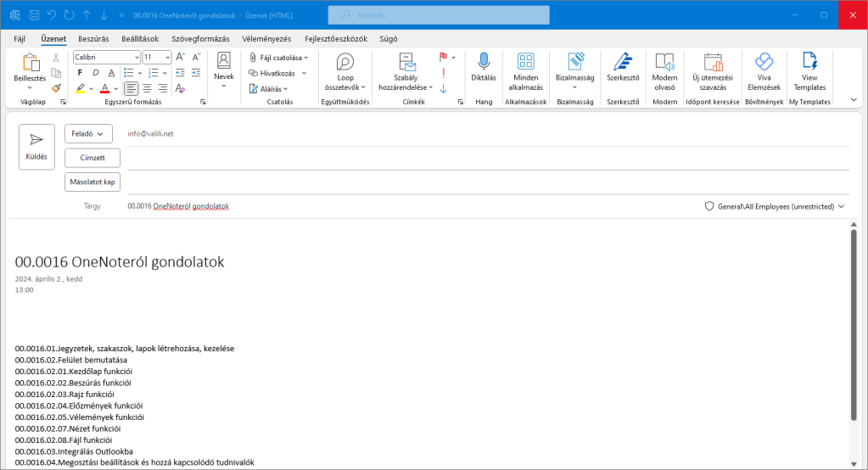Open the General\All Employees sensitivity dropdown
This screenshot has height=470, width=868.
(841, 206)
